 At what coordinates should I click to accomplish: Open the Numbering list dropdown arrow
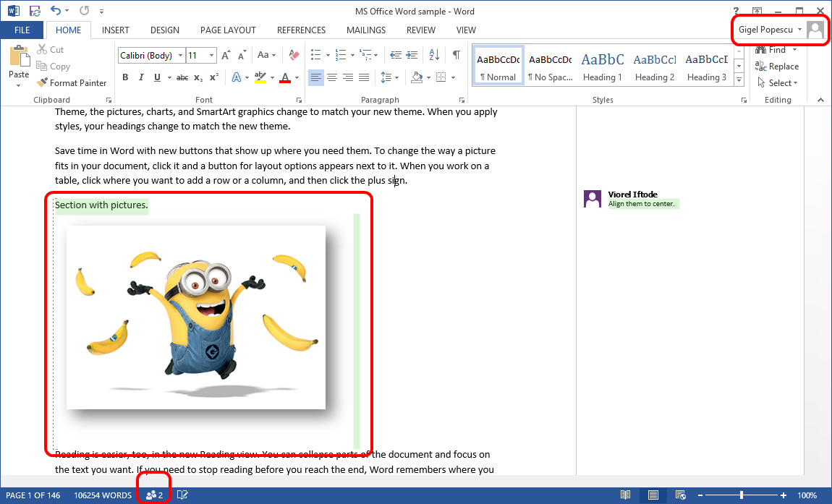[352, 55]
